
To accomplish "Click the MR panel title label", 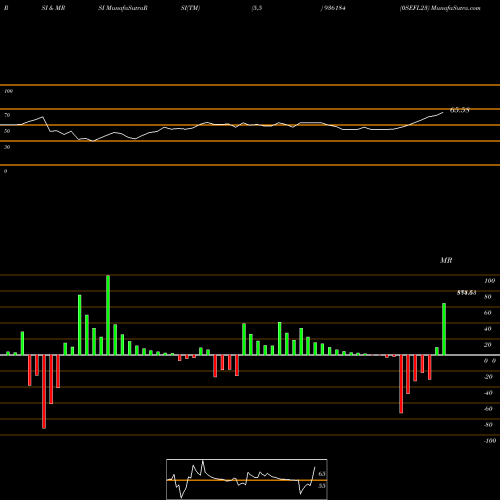I will [446, 260].
